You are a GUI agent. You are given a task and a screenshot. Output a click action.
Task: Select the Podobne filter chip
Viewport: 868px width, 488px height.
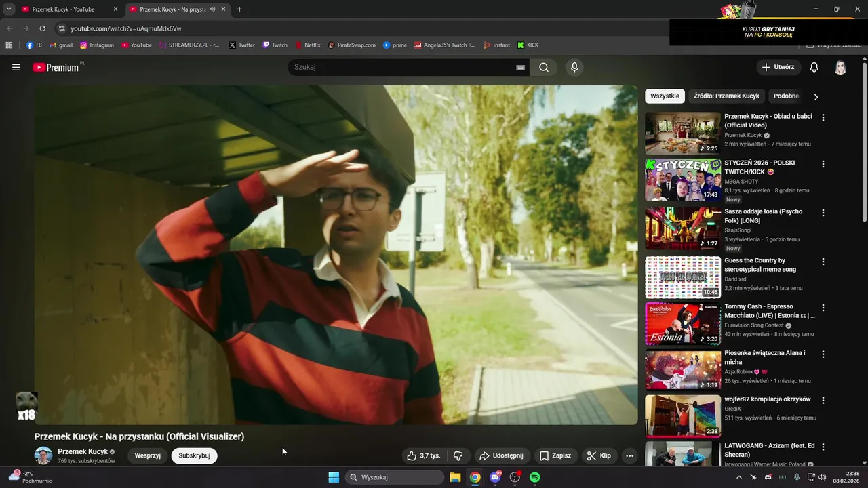(x=786, y=96)
